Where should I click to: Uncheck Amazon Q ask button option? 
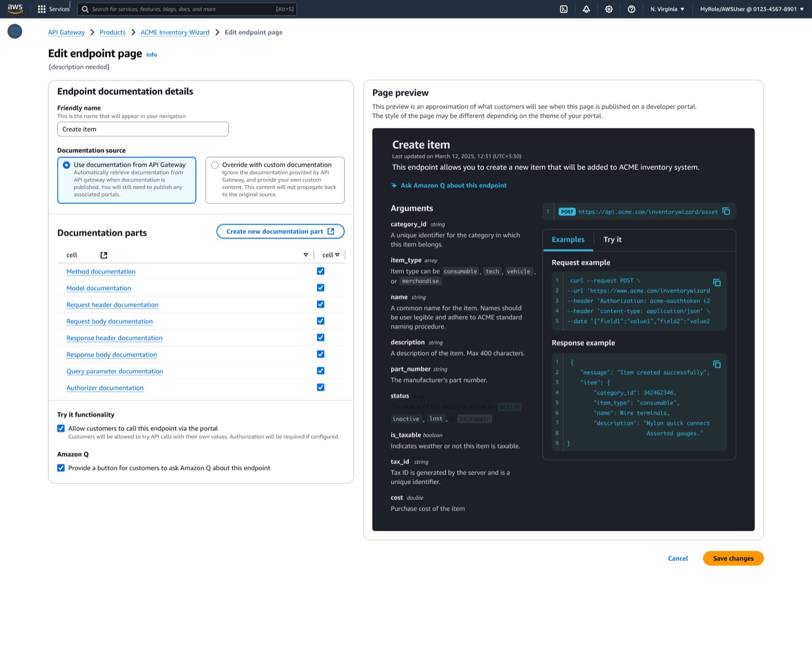pyautogui.click(x=61, y=468)
